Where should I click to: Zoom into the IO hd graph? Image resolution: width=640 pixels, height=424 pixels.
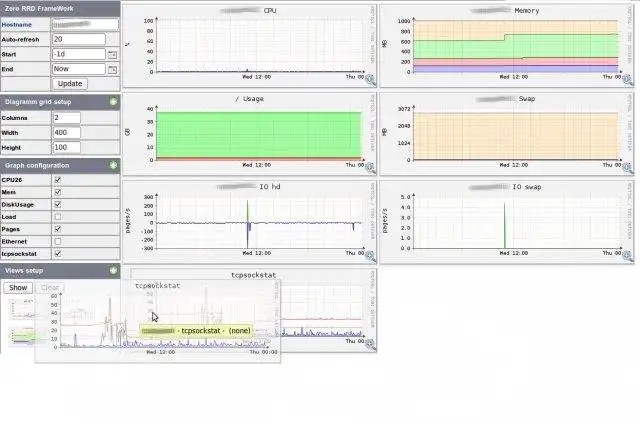pyautogui.click(x=370, y=256)
